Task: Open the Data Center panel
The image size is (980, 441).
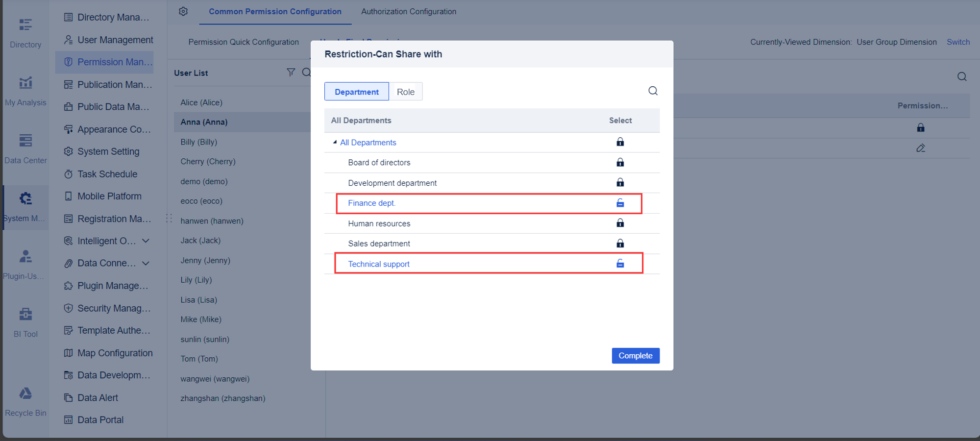Action: (x=25, y=146)
